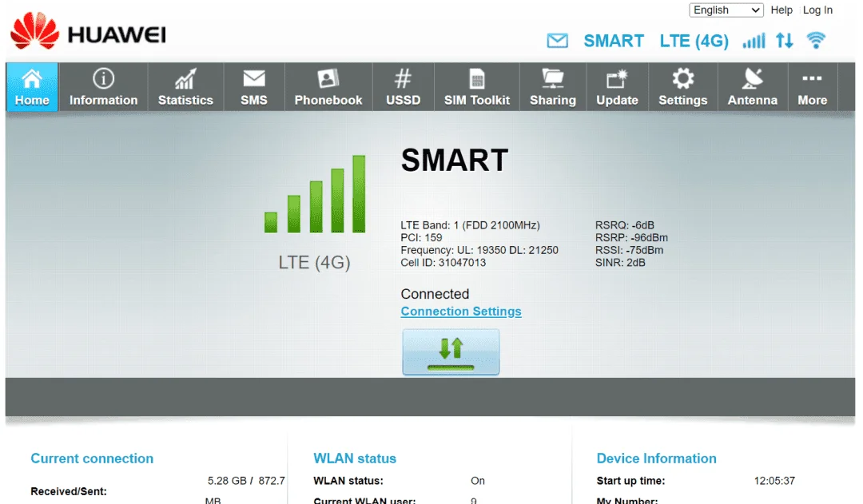Click the WLAN status heading
863x504 pixels.
pos(355,458)
